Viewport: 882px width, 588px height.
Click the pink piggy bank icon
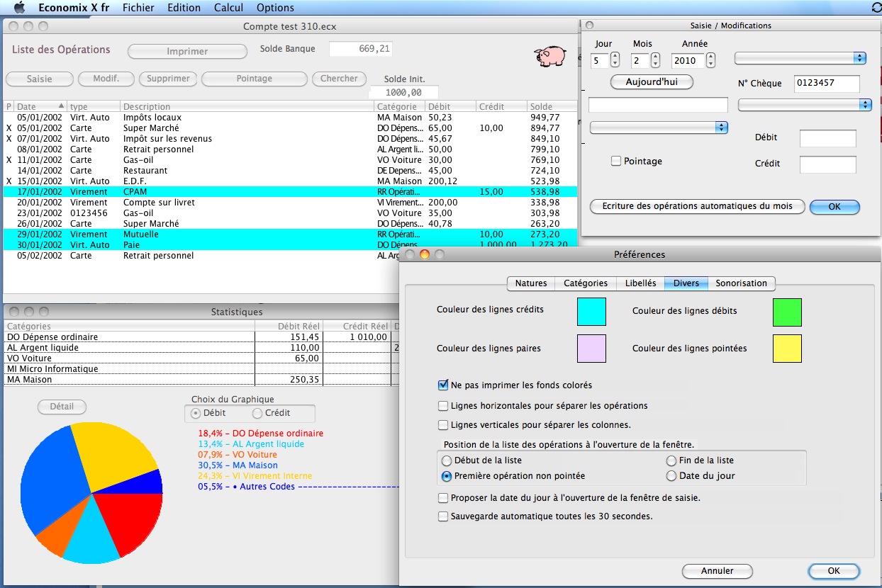point(549,55)
